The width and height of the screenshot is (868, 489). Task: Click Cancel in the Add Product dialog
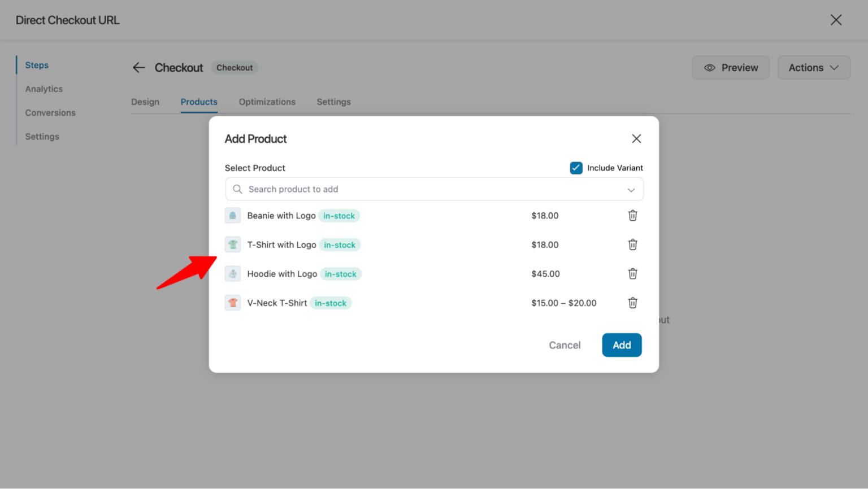pyautogui.click(x=564, y=344)
